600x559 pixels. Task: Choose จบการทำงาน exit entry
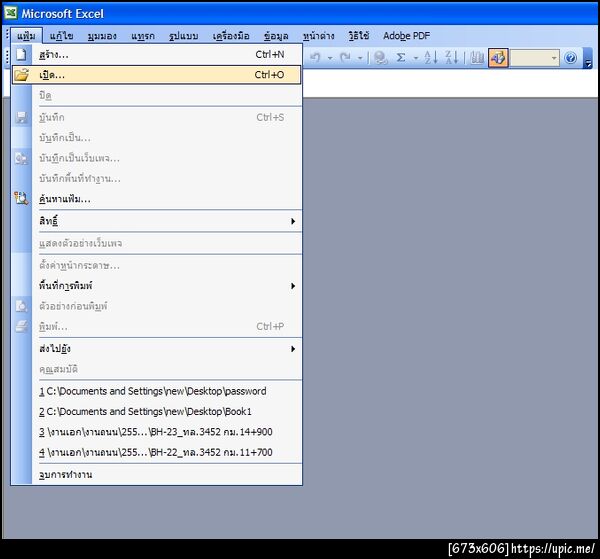pos(157,474)
